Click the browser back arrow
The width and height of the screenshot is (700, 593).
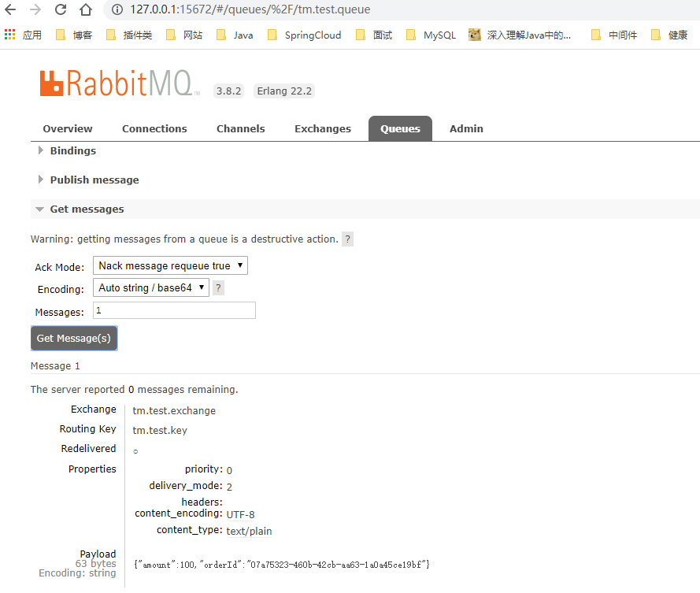click(x=9, y=9)
